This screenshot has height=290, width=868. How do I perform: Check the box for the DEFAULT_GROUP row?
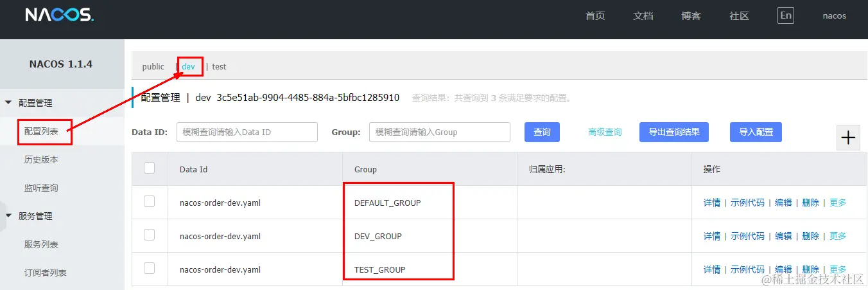coord(150,201)
